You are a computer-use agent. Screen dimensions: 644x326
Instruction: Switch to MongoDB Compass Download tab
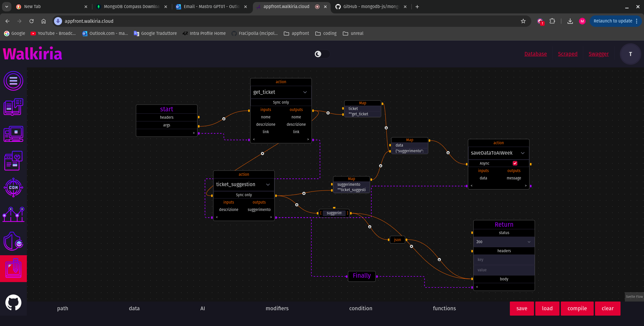[131, 7]
